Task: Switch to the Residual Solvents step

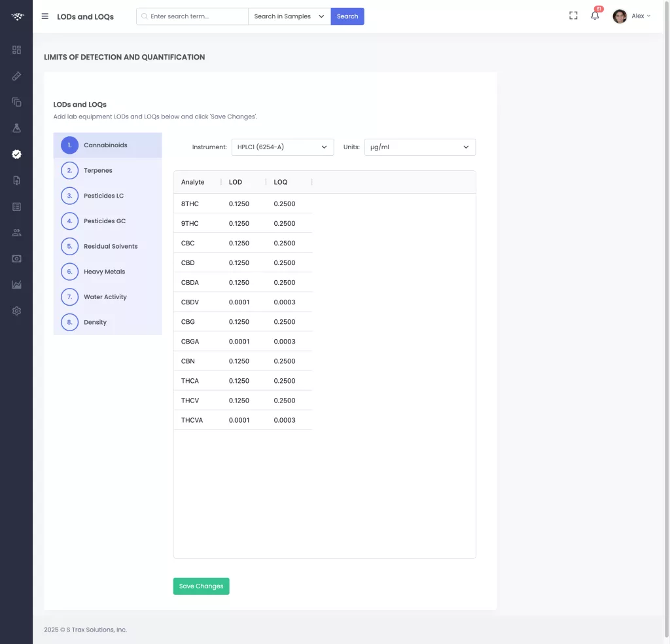Action: coord(108,246)
